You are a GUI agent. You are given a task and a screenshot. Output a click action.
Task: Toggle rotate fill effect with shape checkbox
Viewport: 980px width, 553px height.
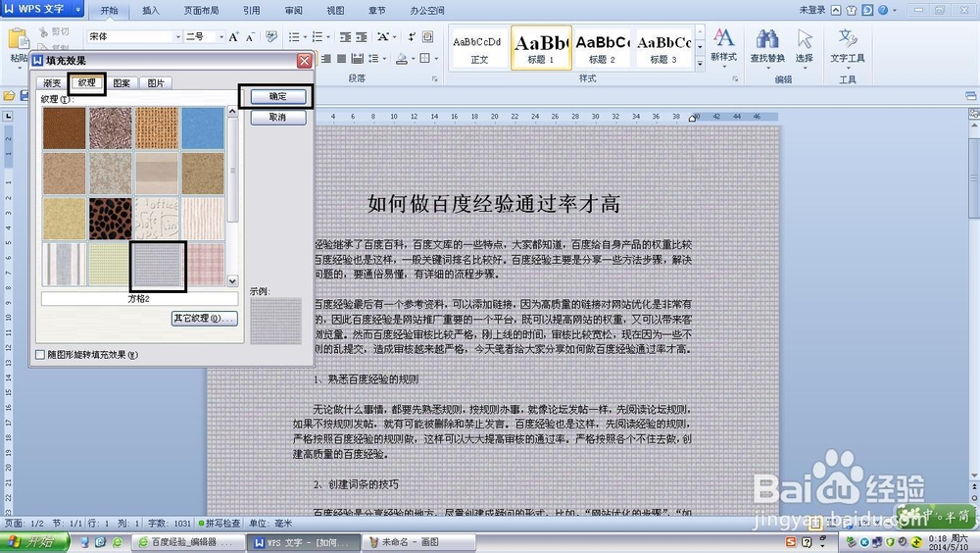40,355
